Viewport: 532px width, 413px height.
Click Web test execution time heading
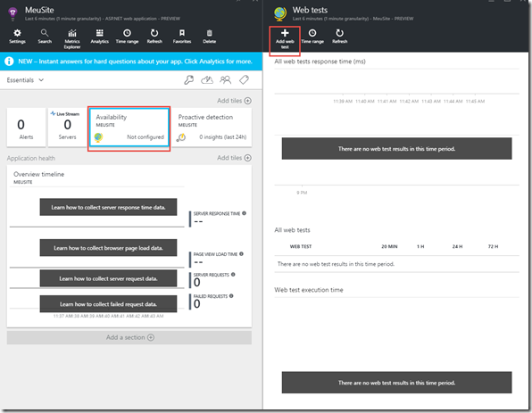pos(309,290)
